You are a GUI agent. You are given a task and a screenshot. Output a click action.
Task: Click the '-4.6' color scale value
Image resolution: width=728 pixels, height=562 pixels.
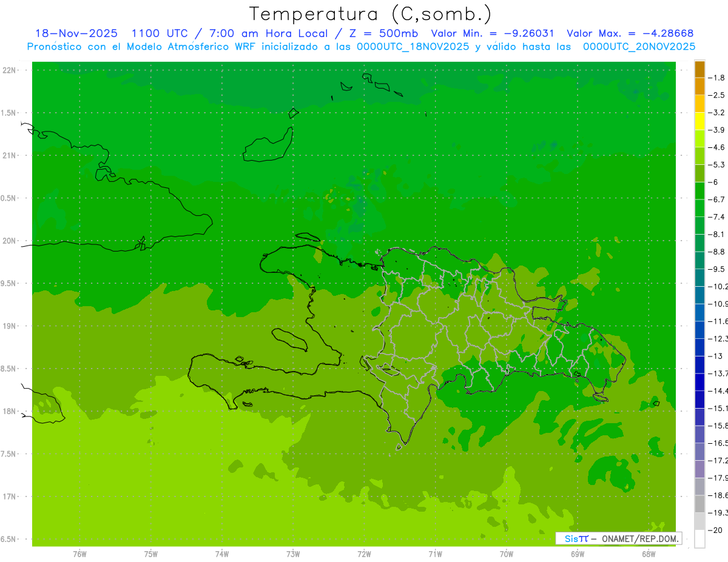[x=716, y=147]
